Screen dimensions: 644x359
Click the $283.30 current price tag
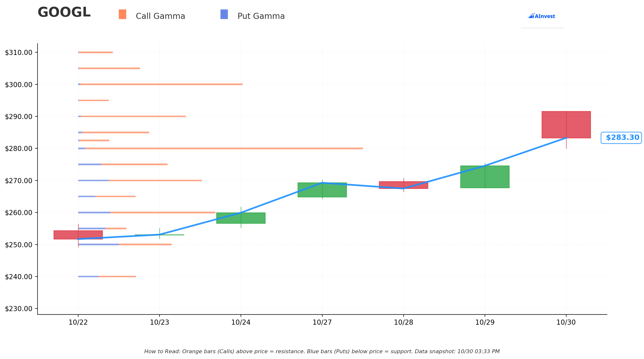(621, 138)
